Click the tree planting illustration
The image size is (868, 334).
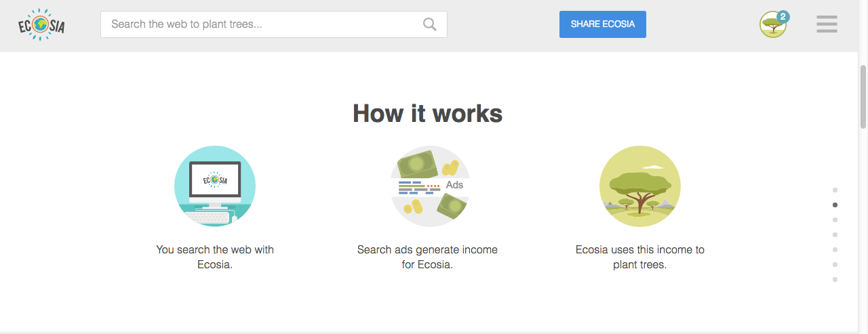640,186
